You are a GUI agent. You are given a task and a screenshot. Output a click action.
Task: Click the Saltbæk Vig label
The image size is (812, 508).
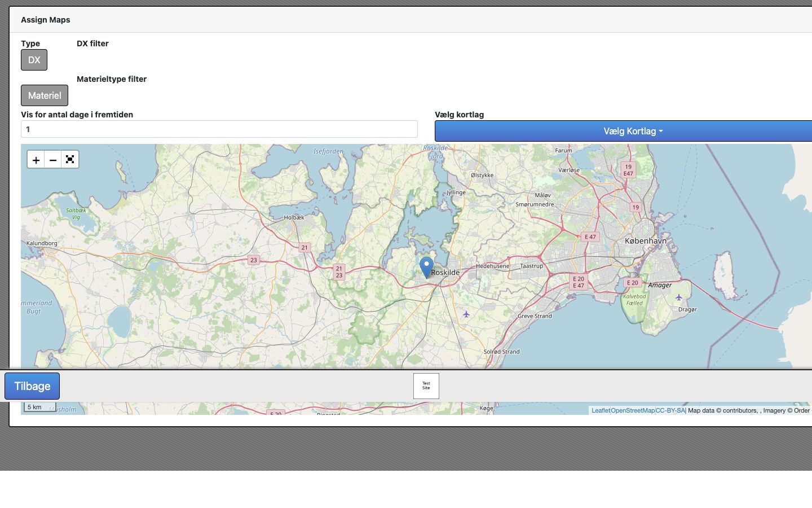coord(76,213)
